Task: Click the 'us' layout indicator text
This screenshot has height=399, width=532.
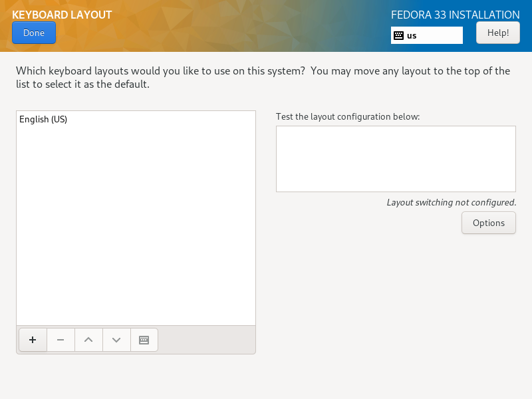Action: pos(412,36)
